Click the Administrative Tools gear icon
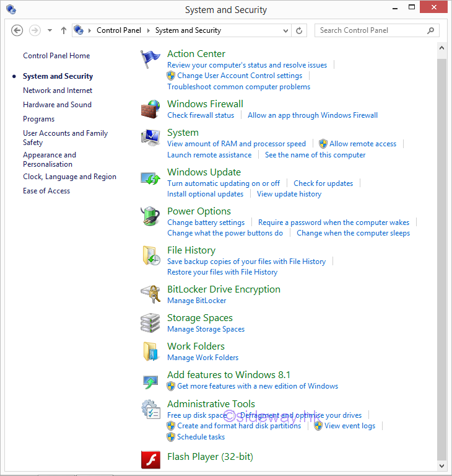Image resolution: width=452 pixels, height=476 pixels. pos(150,409)
